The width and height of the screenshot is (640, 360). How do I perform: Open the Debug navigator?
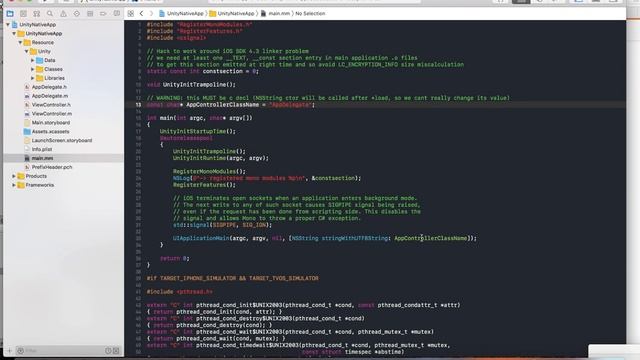(90, 13)
